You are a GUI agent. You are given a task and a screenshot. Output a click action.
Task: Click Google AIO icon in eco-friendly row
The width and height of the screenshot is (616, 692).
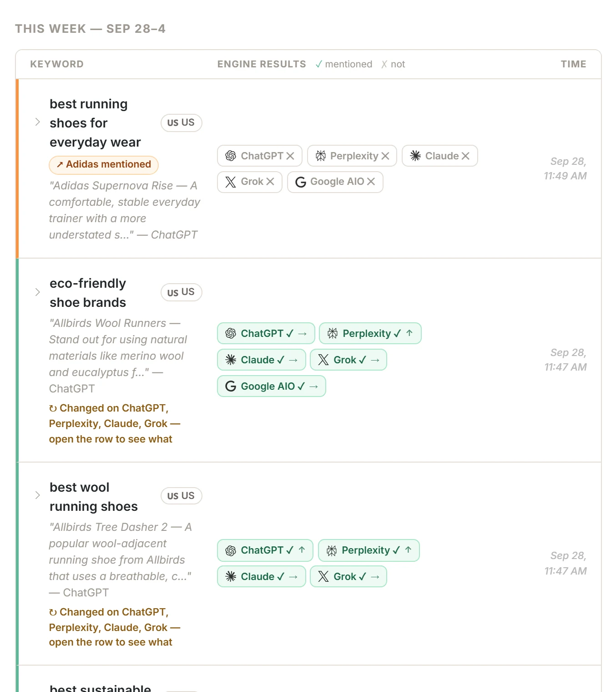(231, 386)
